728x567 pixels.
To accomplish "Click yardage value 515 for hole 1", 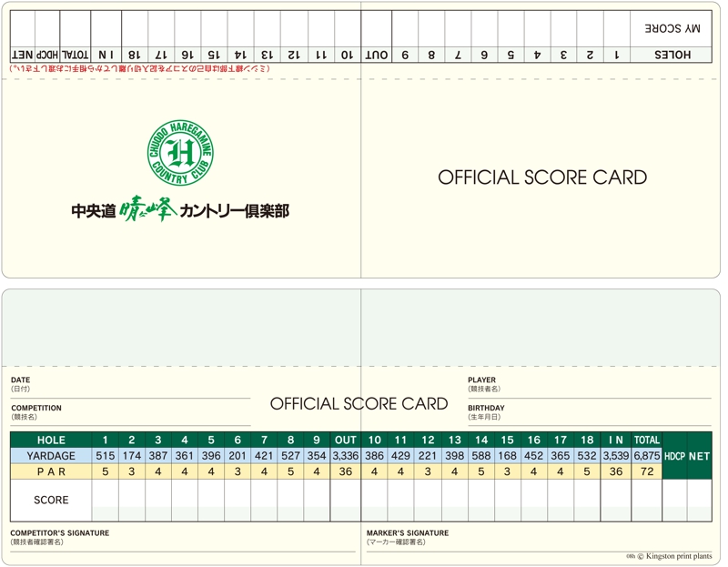I will (x=106, y=456).
